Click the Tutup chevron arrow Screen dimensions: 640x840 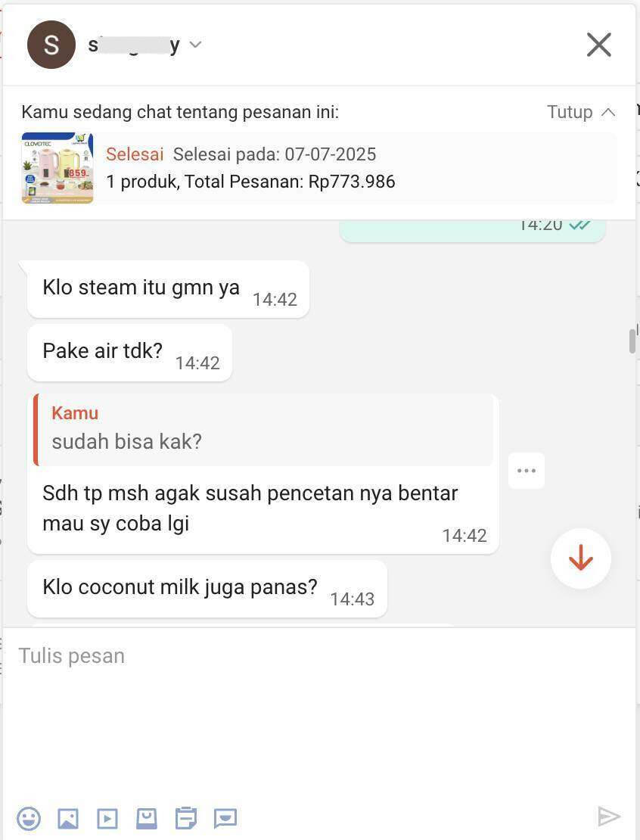(x=608, y=112)
